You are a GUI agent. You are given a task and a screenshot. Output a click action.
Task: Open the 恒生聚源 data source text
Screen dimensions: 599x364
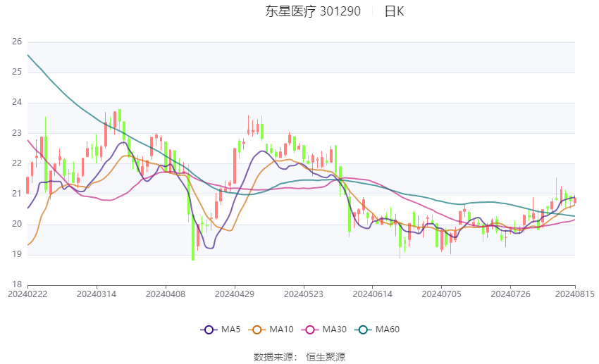326,357
